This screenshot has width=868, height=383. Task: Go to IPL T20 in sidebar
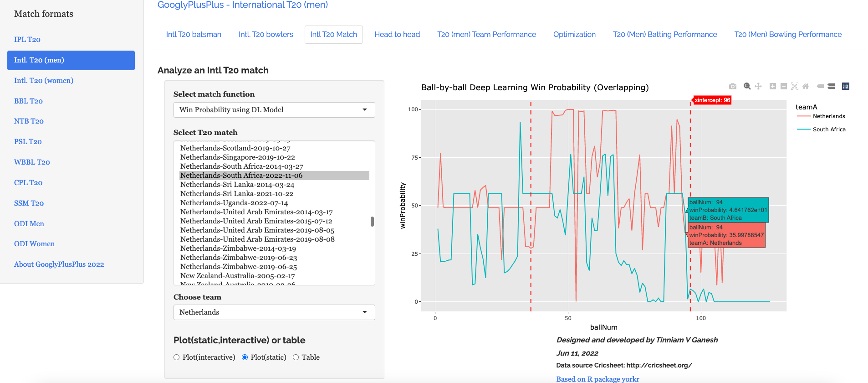27,40
